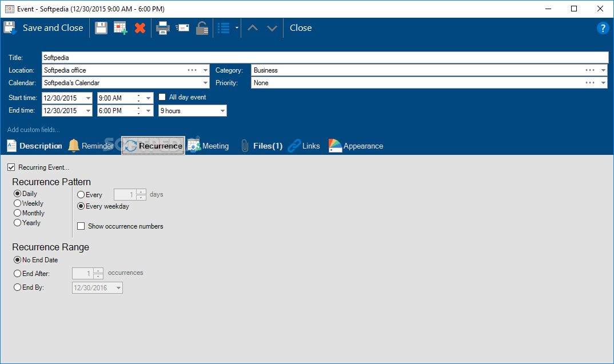Open the Start time date picker
The width and height of the screenshot is (614, 364).
88,98
